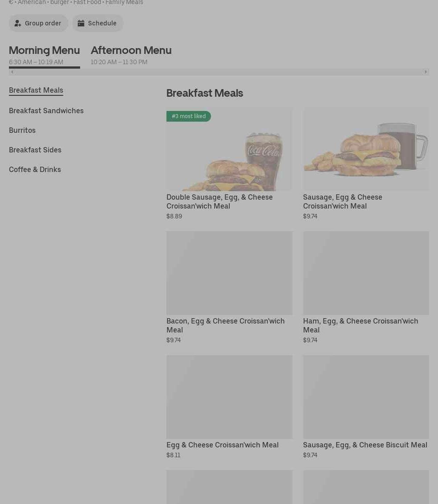The image size is (438, 504).
Task: Click the Group order person icon
Action: (18, 23)
